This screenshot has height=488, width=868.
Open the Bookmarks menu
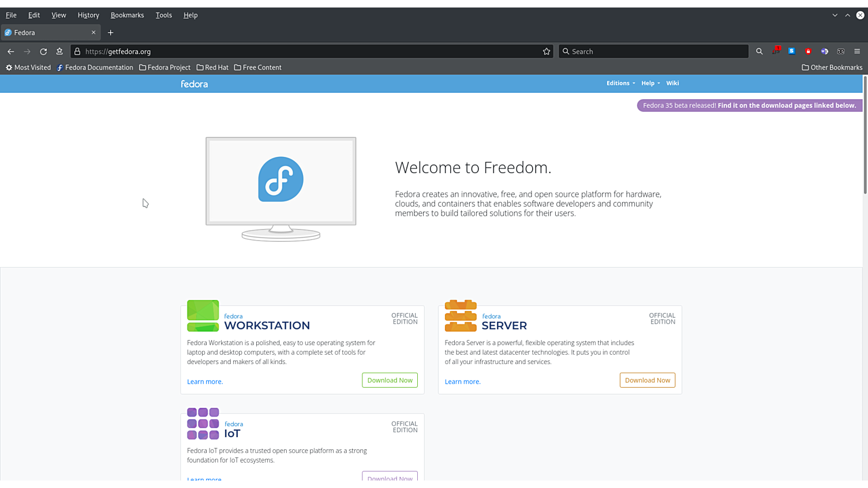pos(127,15)
